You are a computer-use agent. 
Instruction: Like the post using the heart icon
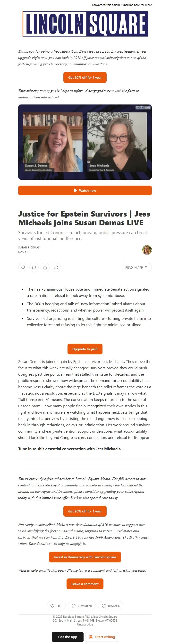coord(23,267)
